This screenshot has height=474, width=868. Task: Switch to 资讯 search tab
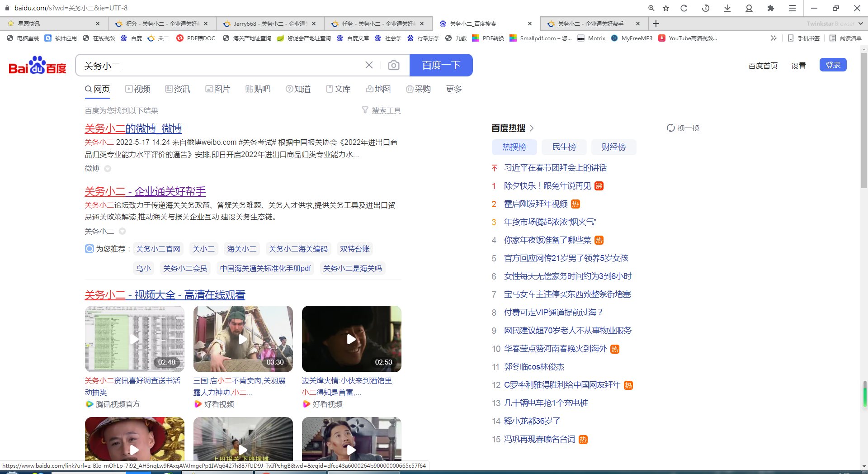[178, 89]
